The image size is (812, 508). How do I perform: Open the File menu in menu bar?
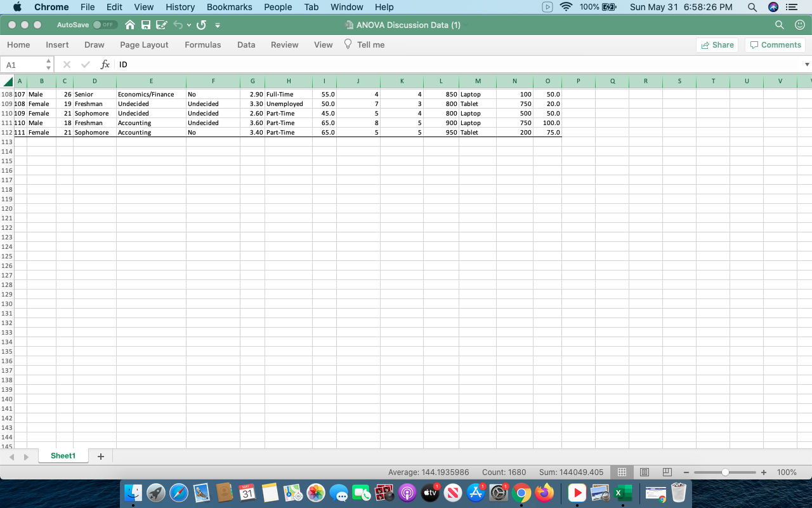click(88, 7)
